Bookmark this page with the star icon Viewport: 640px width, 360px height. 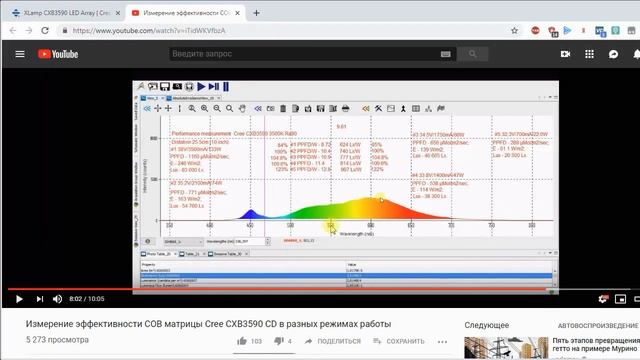pos(514,31)
